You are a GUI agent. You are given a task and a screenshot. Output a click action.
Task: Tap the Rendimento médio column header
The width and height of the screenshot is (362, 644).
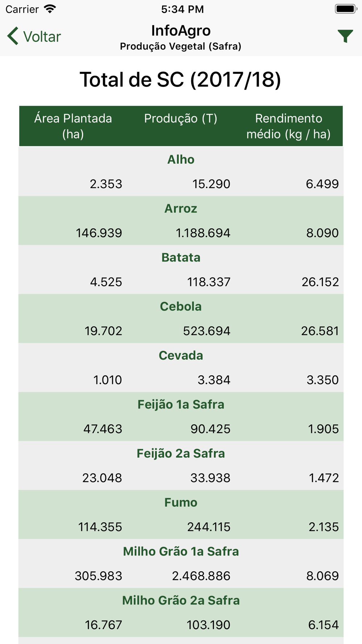pos(289,126)
